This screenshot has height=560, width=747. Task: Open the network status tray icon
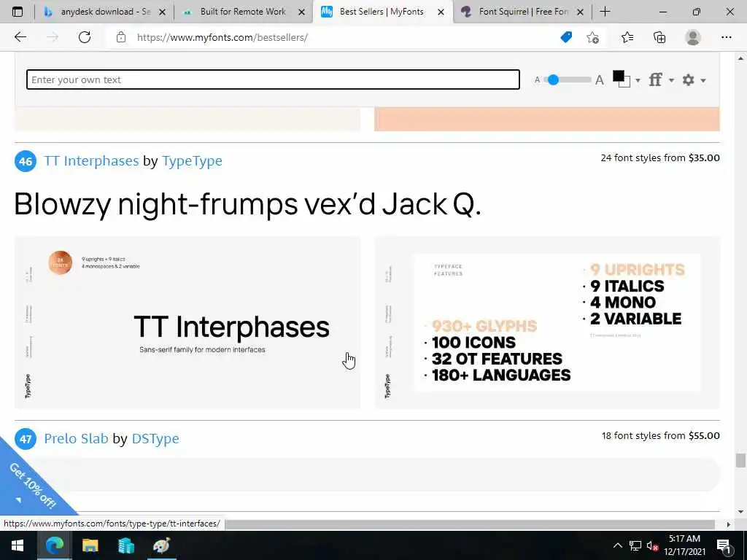tap(635, 545)
